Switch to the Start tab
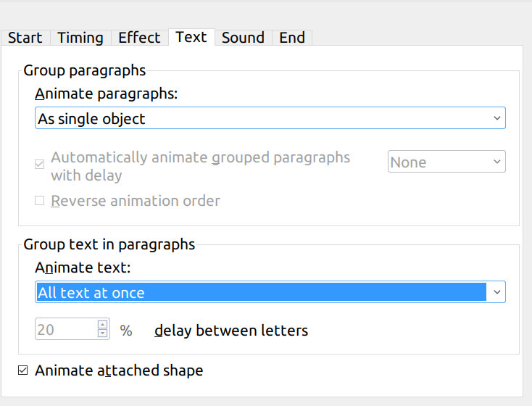 [25, 38]
